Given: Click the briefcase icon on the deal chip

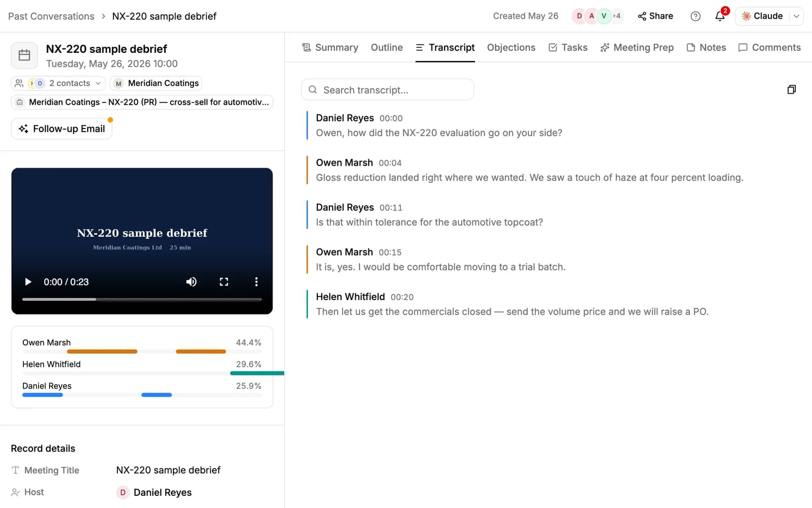Looking at the screenshot, I should tap(20, 102).
